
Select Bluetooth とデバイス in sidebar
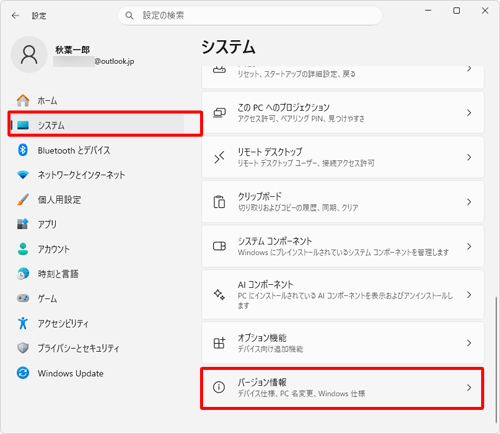click(97, 150)
